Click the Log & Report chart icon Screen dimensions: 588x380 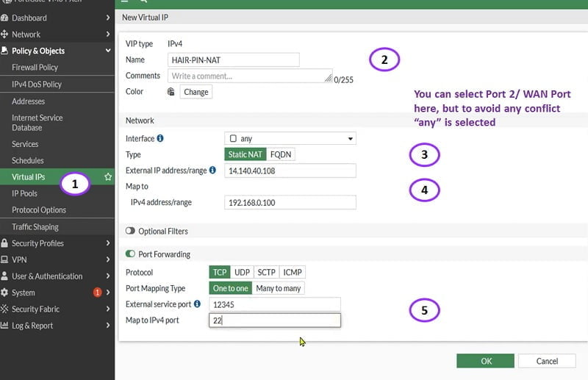pyautogui.click(x=4, y=325)
